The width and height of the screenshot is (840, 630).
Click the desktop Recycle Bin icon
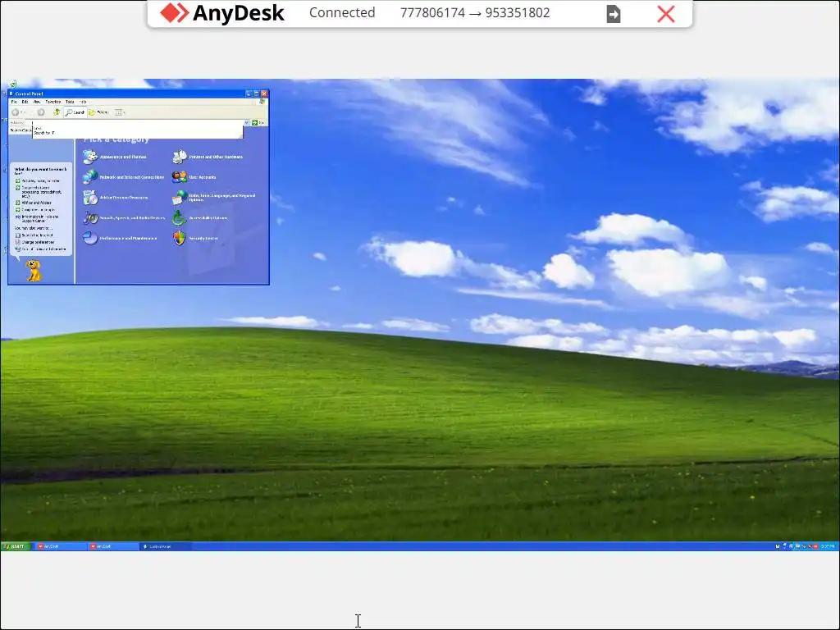pos(12,84)
